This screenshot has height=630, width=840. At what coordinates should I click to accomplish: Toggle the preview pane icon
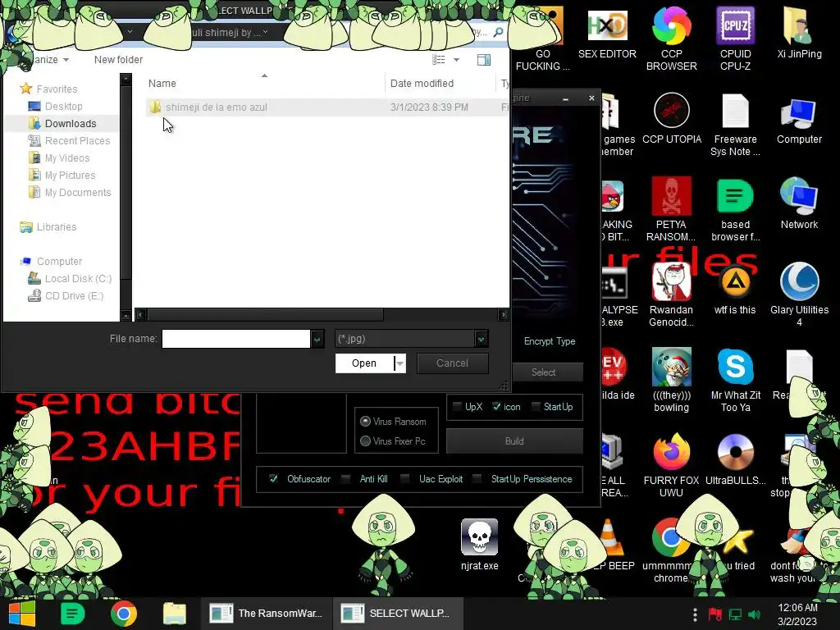pyautogui.click(x=484, y=59)
